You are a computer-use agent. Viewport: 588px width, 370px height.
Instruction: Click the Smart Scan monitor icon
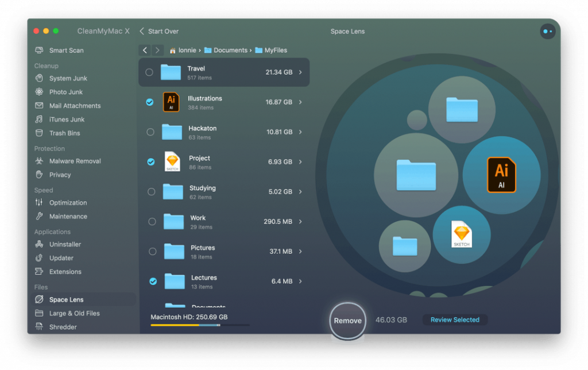39,51
